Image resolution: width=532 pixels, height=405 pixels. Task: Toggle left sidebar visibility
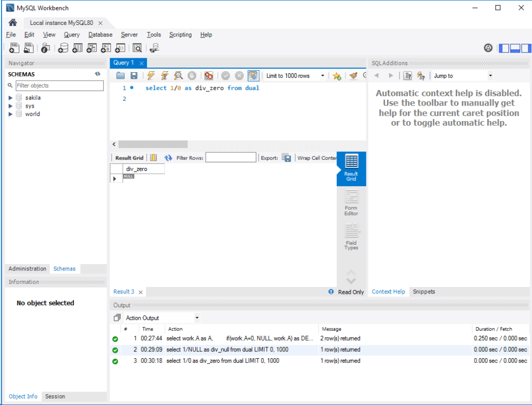pos(504,48)
